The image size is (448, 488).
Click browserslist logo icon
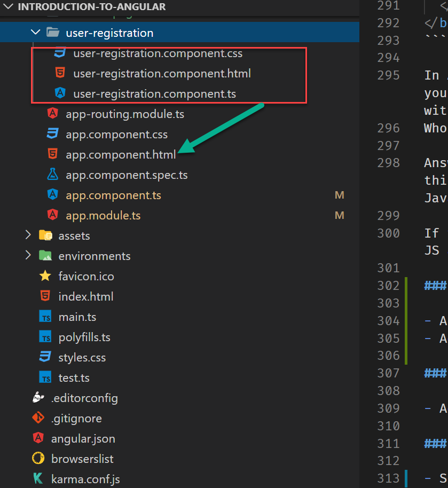(38, 458)
